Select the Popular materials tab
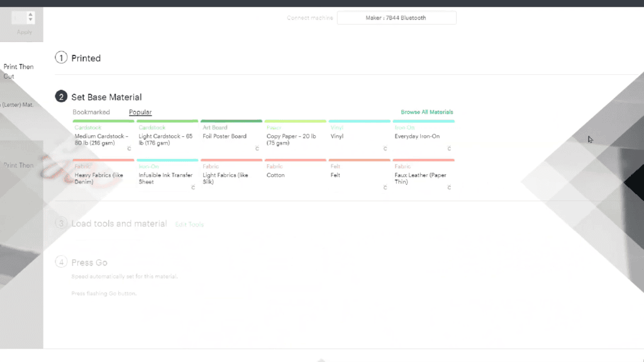The width and height of the screenshot is (644, 362). pos(140,112)
